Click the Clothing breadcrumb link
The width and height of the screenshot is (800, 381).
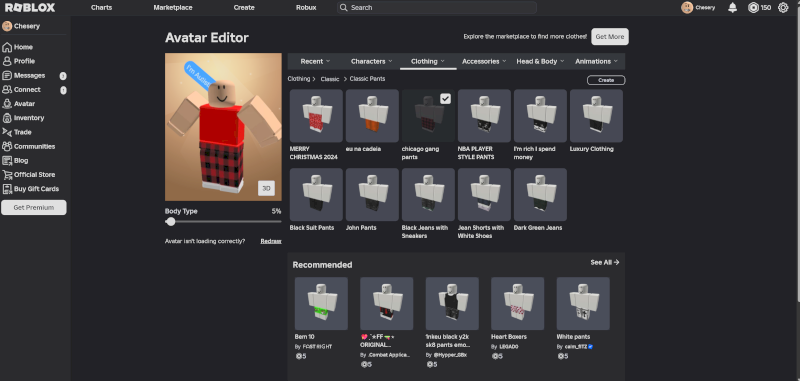pyautogui.click(x=298, y=79)
